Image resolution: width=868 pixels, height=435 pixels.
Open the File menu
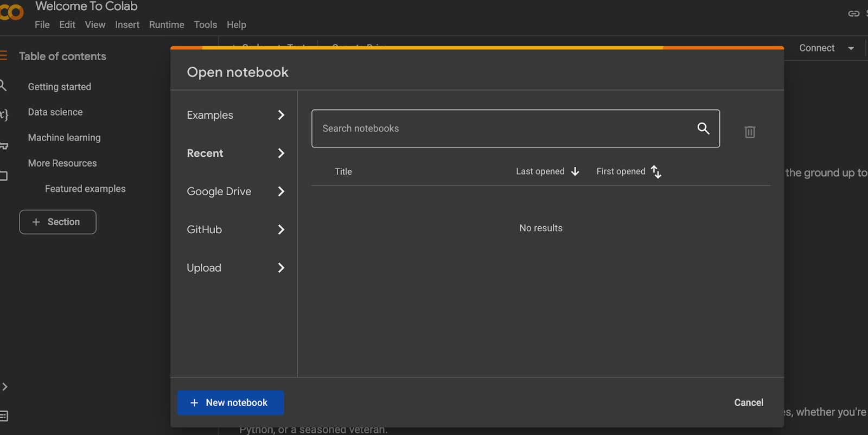tap(42, 24)
